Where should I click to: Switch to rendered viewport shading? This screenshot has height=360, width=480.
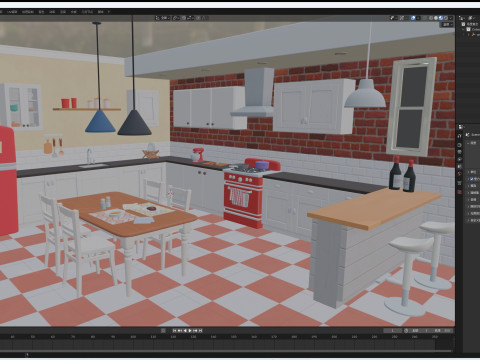coord(446,18)
